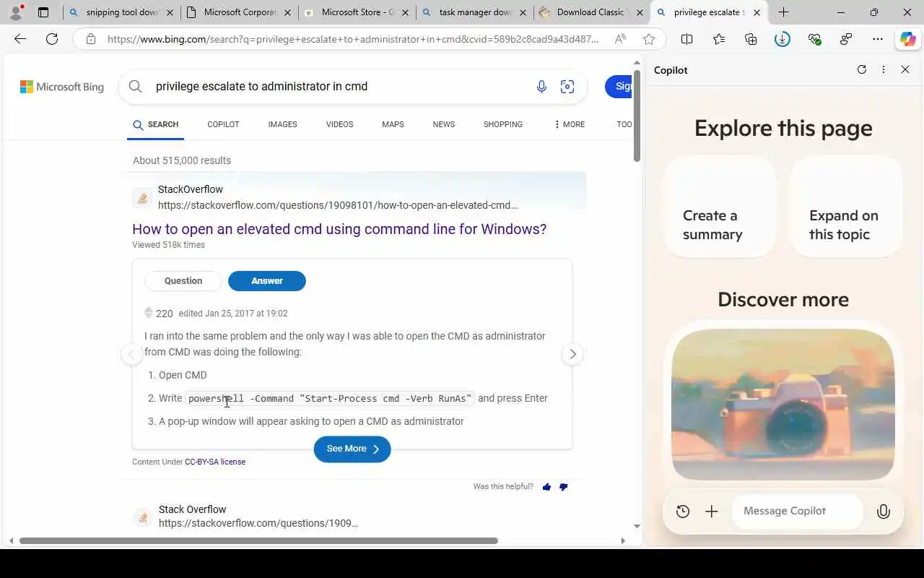Open the browser profile icon
This screenshot has height=578, width=924.
[16, 12]
